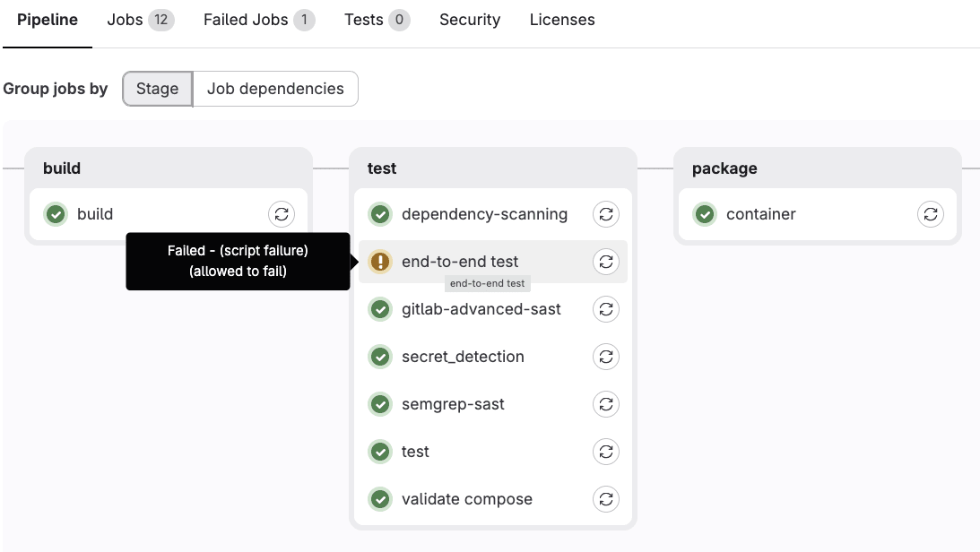Open the semgrep-sast job
The height and width of the screenshot is (552, 980).
click(453, 404)
